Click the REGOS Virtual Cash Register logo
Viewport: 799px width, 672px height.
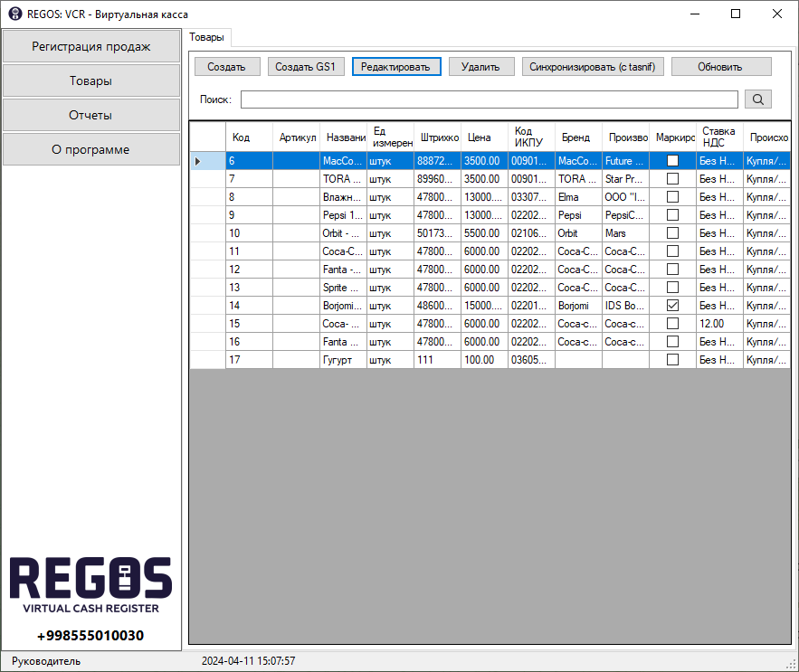(x=90, y=585)
